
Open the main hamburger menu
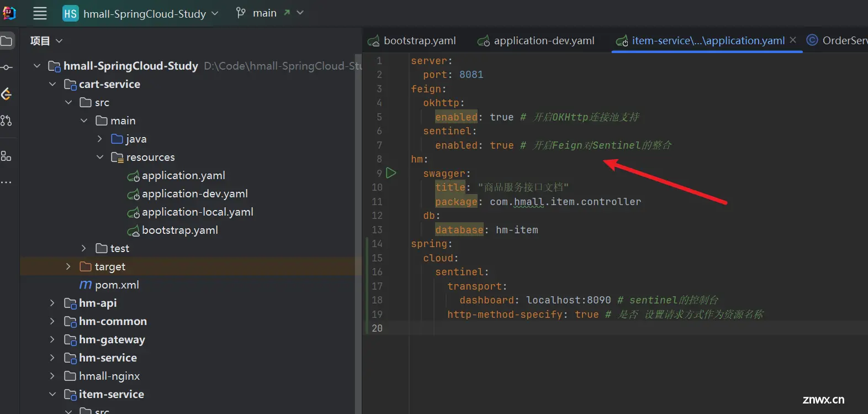[x=40, y=13]
